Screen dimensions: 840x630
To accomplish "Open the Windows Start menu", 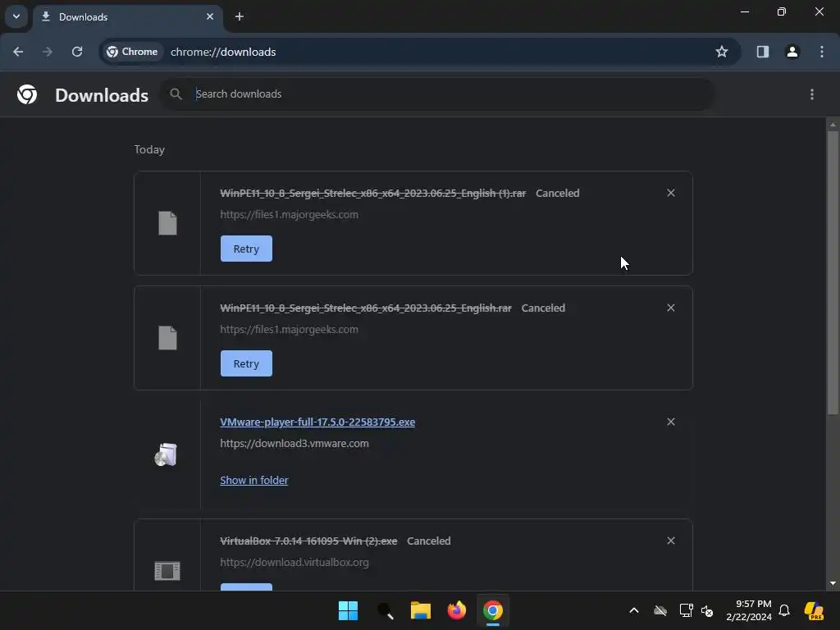I will [x=348, y=610].
